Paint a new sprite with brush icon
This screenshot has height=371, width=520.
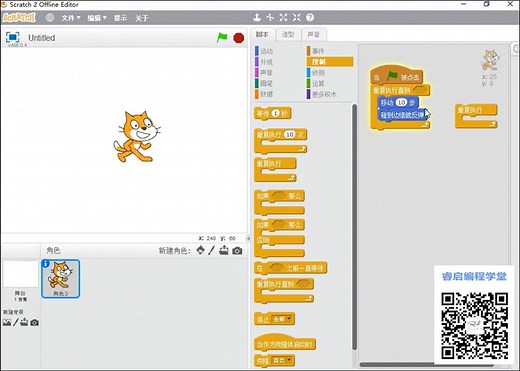click(x=211, y=250)
